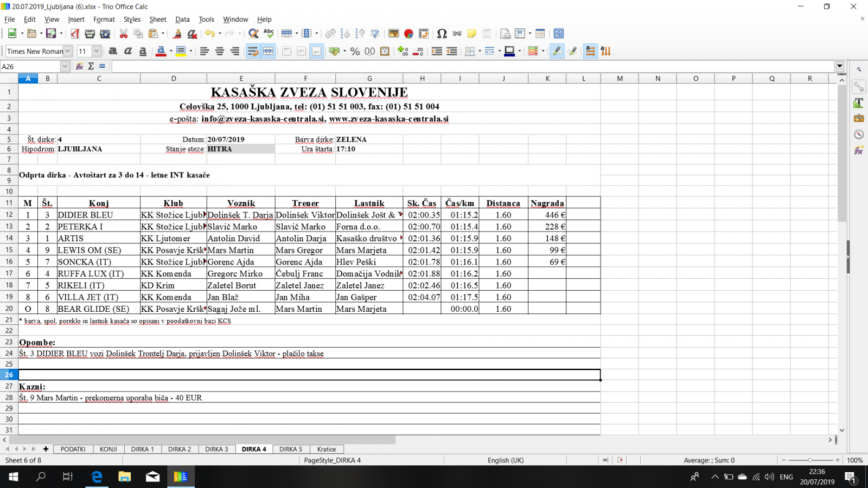Viewport: 868px width, 488px height.
Task: Format cell as percent
Action: pyautogui.click(x=355, y=51)
